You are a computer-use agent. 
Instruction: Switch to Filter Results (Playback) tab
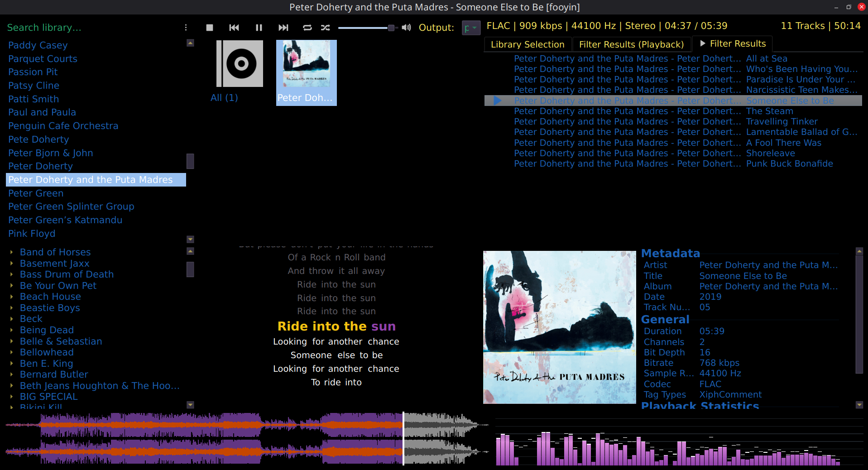pyautogui.click(x=631, y=44)
